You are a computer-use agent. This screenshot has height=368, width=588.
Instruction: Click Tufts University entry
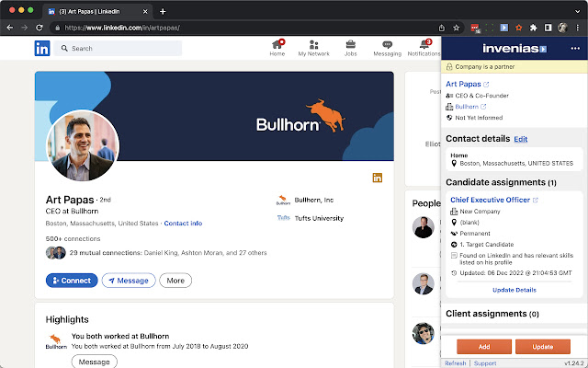(311, 218)
